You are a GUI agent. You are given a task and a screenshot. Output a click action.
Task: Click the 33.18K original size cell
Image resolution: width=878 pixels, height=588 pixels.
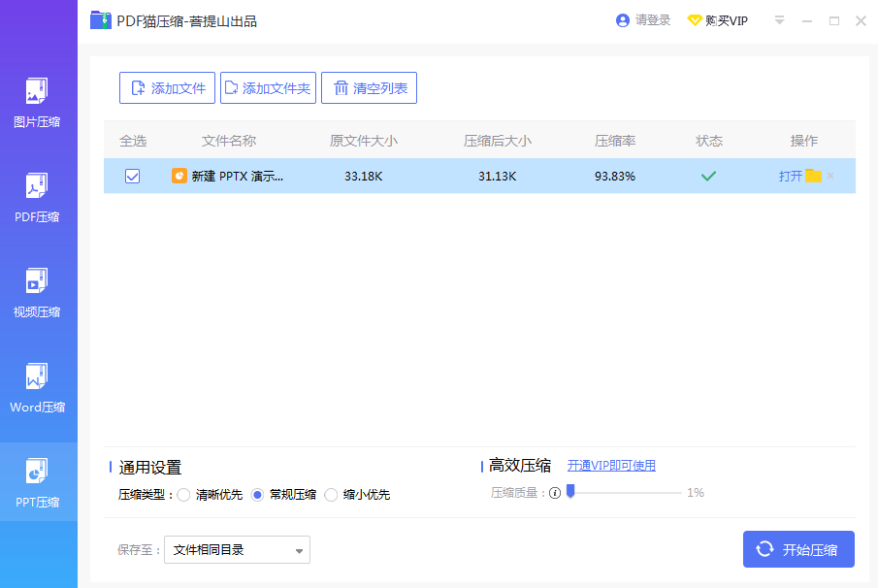pyautogui.click(x=364, y=177)
